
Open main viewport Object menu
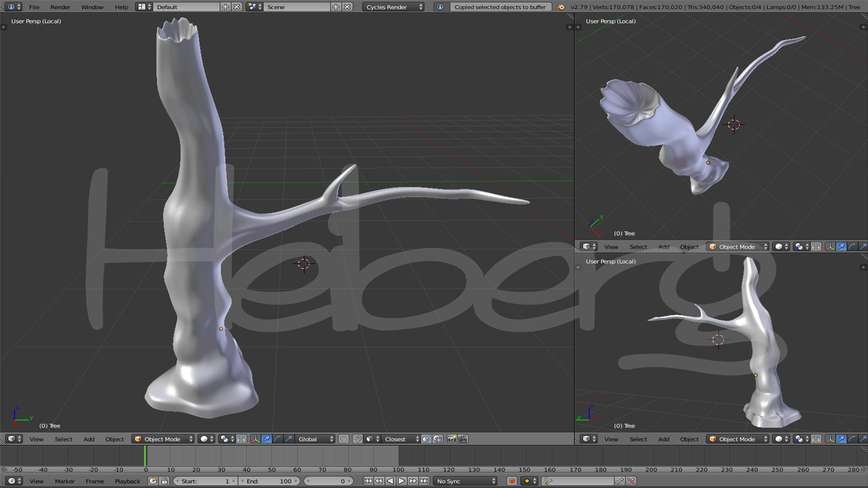tap(115, 439)
